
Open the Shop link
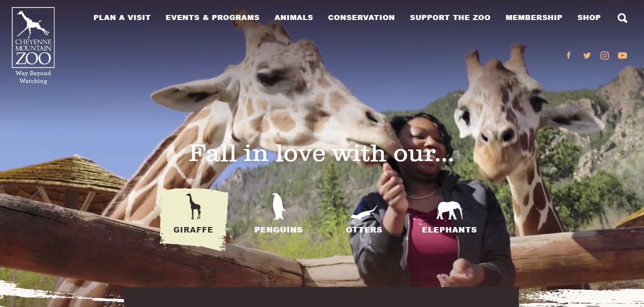[589, 17]
